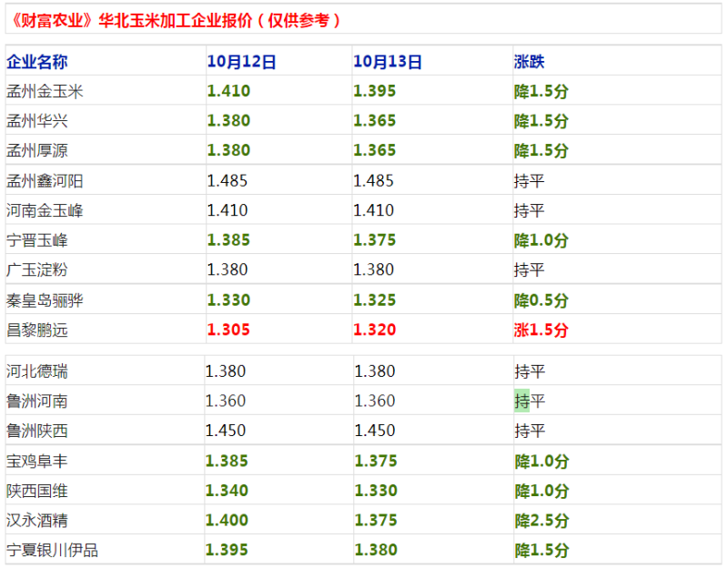Click the red 1.305 price
Image resolution: width=728 pixels, height=569 pixels.
(228, 330)
